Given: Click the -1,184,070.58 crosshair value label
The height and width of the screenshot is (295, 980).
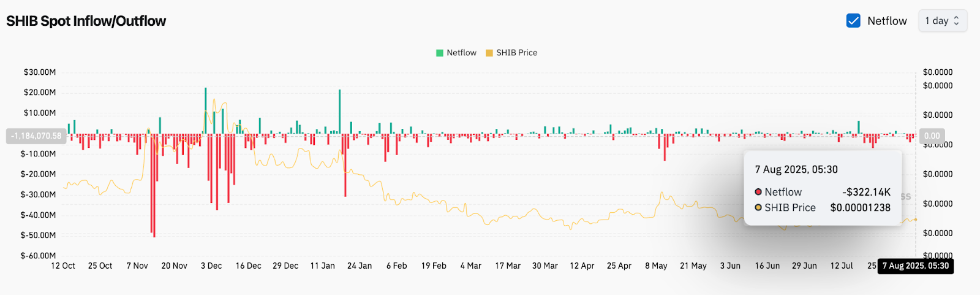Looking at the screenshot, I should (x=36, y=136).
